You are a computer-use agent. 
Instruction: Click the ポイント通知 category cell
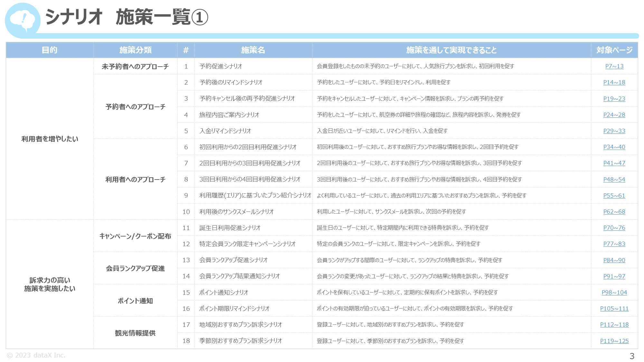coord(135,301)
